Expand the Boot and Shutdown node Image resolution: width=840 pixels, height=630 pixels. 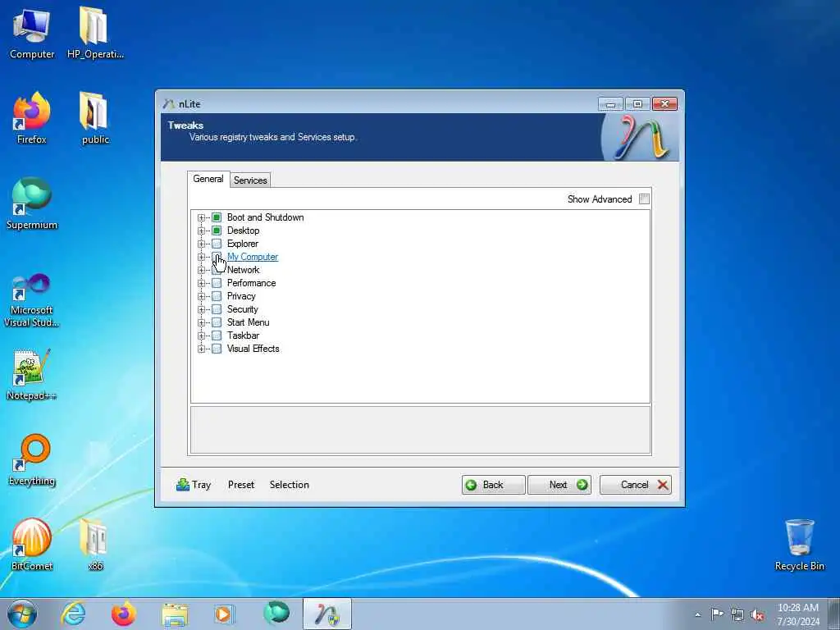pos(202,217)
